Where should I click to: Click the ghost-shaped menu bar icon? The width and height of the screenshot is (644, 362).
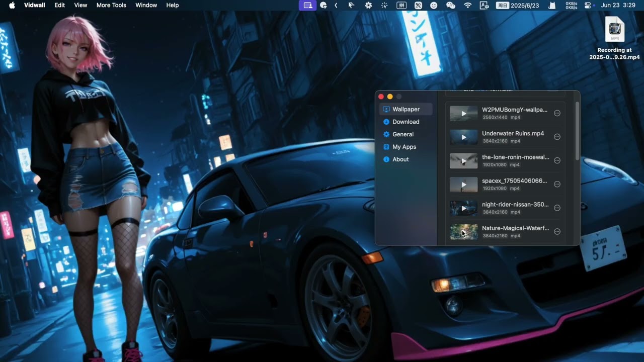(x=552, y=5)
